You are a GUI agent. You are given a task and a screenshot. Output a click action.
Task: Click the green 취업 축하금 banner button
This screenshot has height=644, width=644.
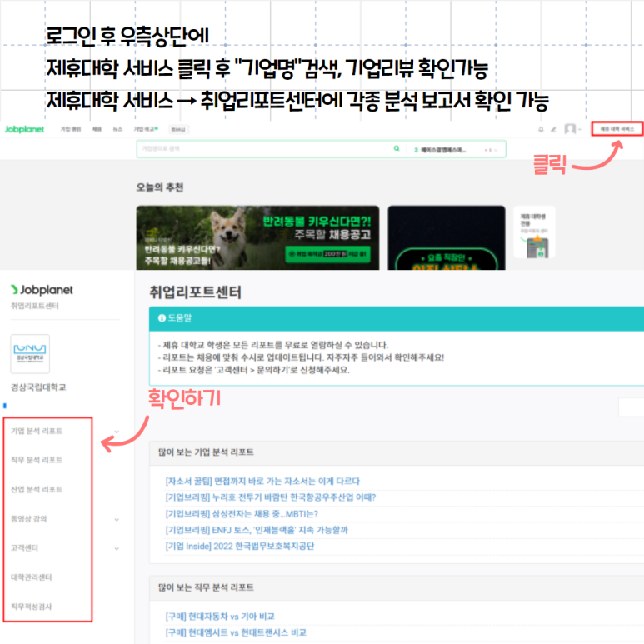pyautogui.click(x=327, y=254)
